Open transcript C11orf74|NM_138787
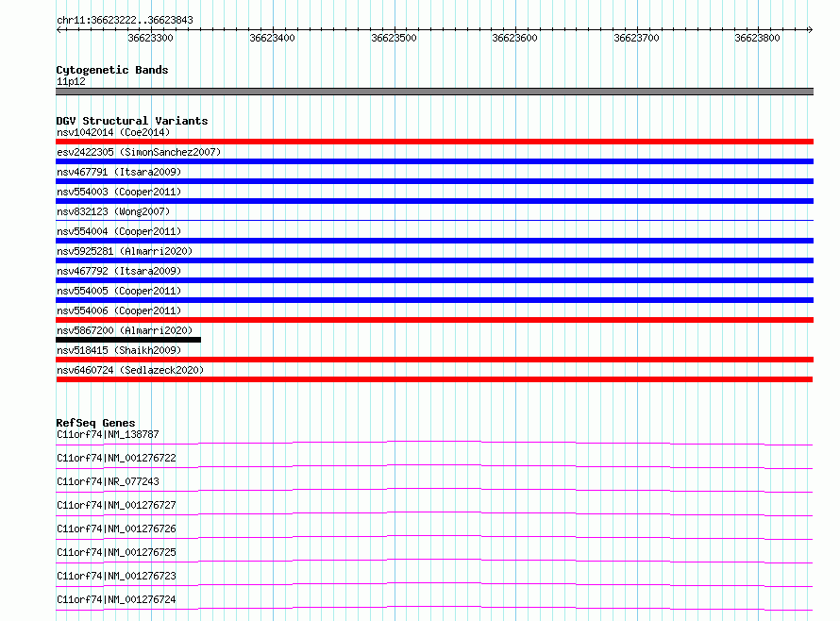The width and height of the screenshot is (840, 621). click(x=108, y=434)
